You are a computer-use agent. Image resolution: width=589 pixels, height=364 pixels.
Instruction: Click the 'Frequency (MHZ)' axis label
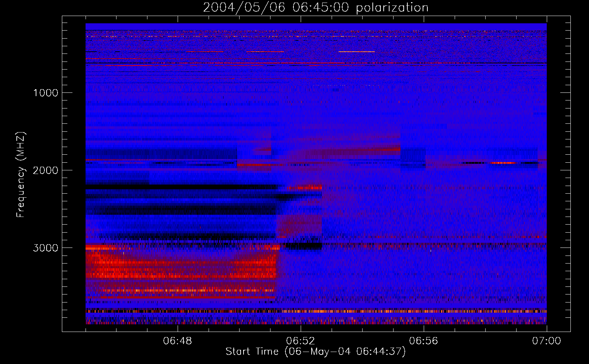[21, 174]
